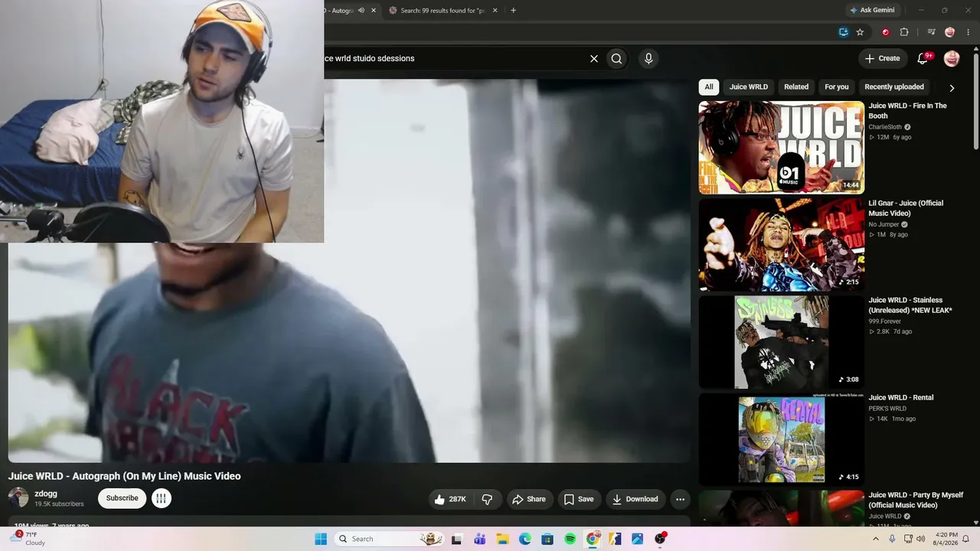Open Microsoft Store from taskbar

(547, 539)
